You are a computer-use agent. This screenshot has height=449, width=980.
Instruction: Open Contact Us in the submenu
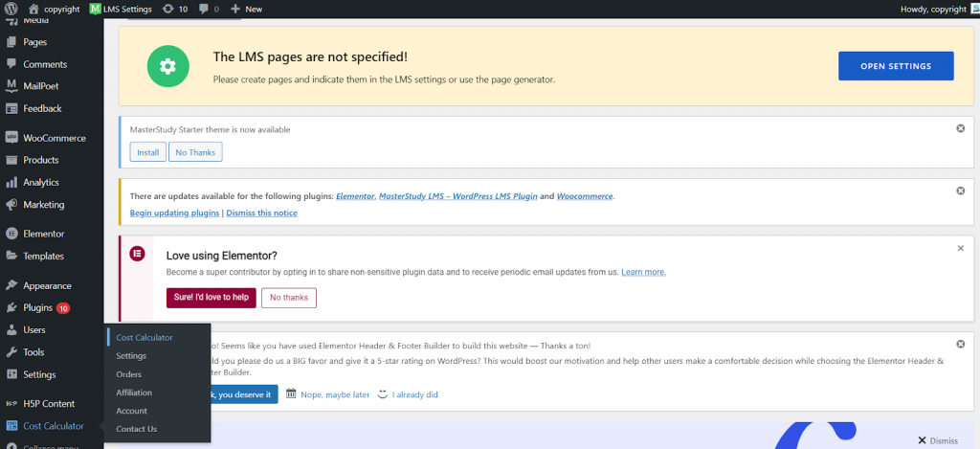coord(136,429)
